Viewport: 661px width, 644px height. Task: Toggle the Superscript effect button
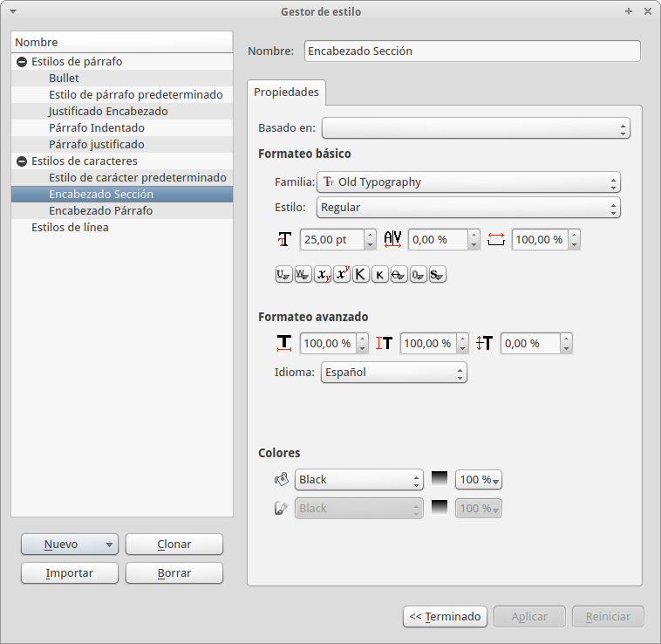[x=342, y=275]
